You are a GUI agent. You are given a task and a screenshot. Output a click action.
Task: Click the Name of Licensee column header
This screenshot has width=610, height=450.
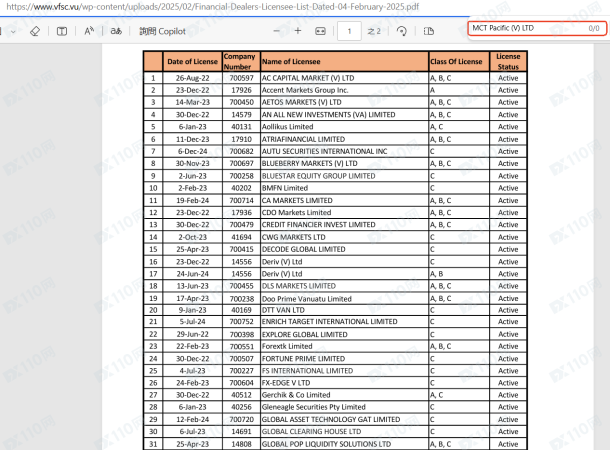(344, 61)
